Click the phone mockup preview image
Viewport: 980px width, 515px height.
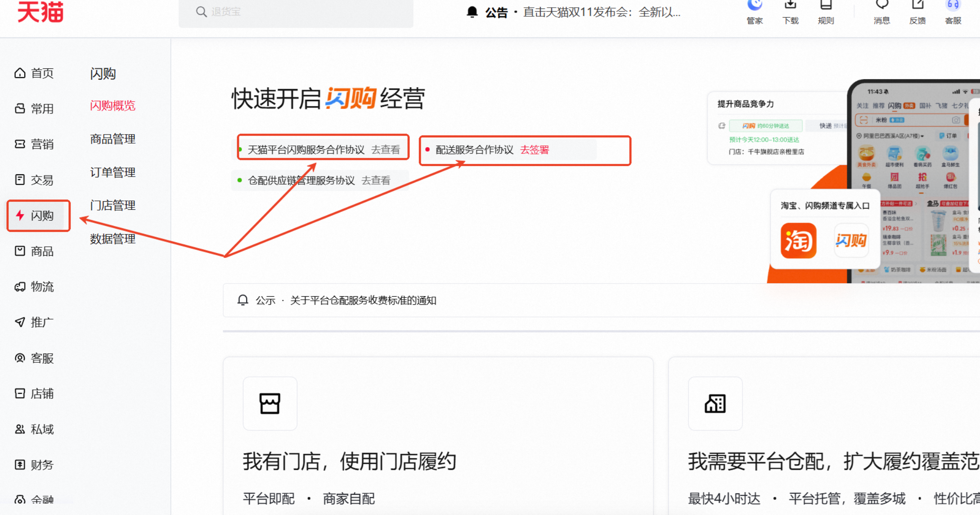pyautogui.click(x=914, y=181)
